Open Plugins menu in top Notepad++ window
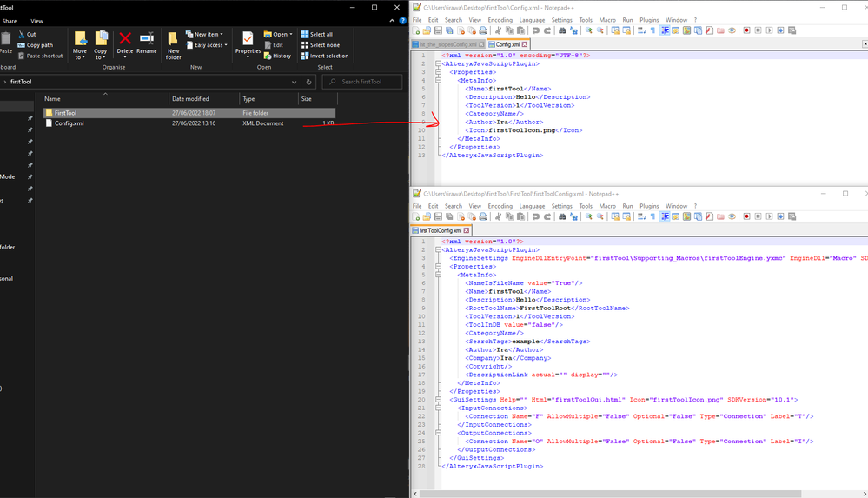868x498 pixels. pos(649,19)
